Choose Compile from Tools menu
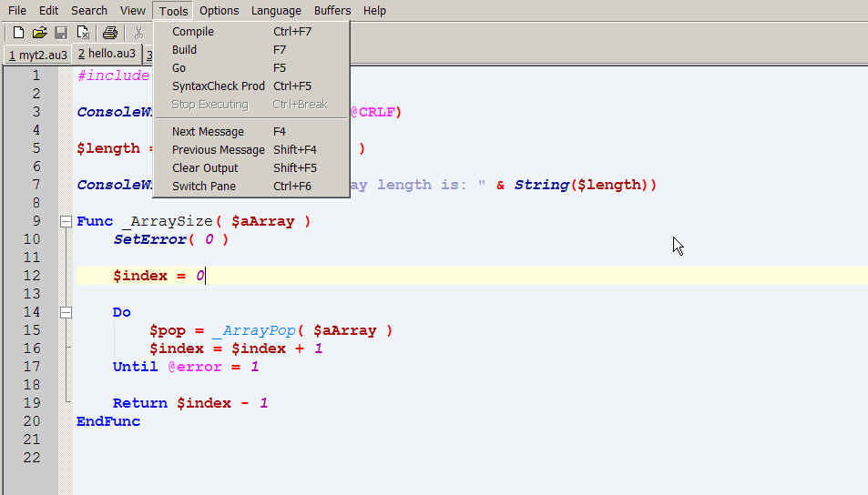 click(x=251, y=32)
